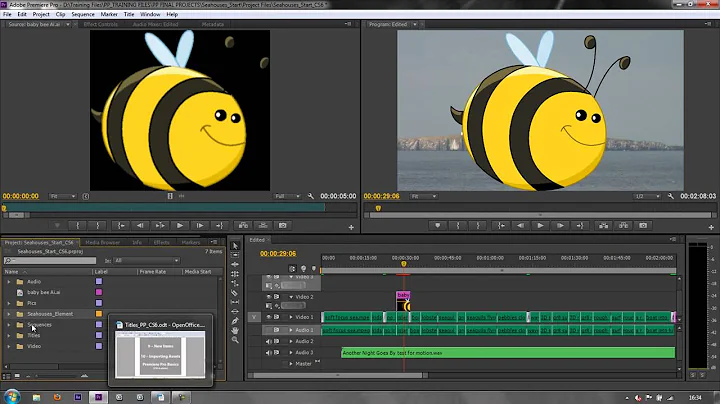Viewport: 720px width, 404px height.
Task: Expand the Audio bin in Project panel
Action: tap(9, 281)
